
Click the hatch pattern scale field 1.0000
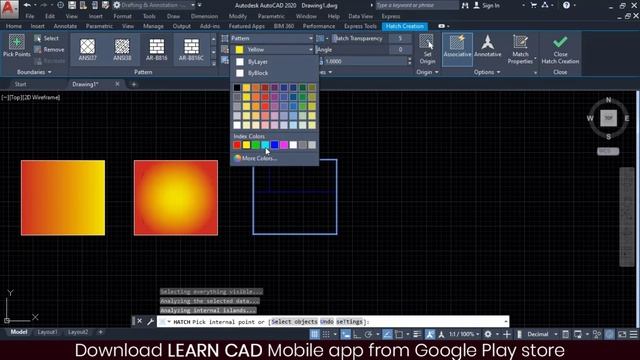tap(366, 61)
